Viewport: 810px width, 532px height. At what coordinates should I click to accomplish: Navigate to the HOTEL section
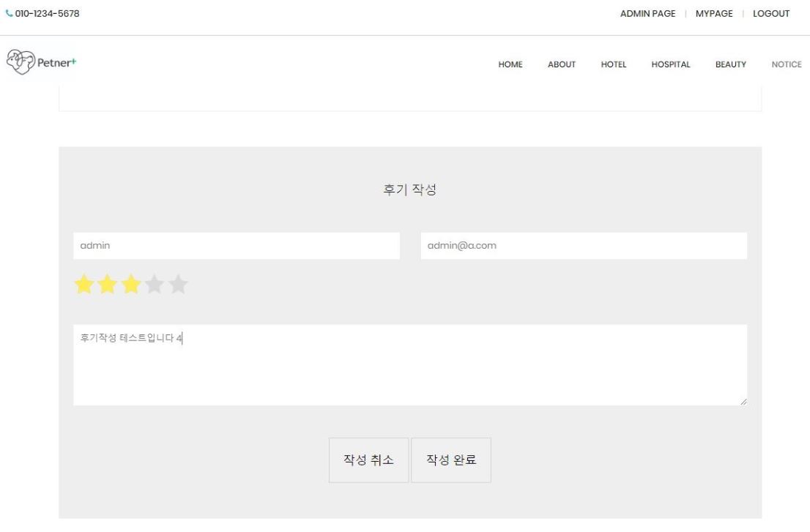point(614,64)
